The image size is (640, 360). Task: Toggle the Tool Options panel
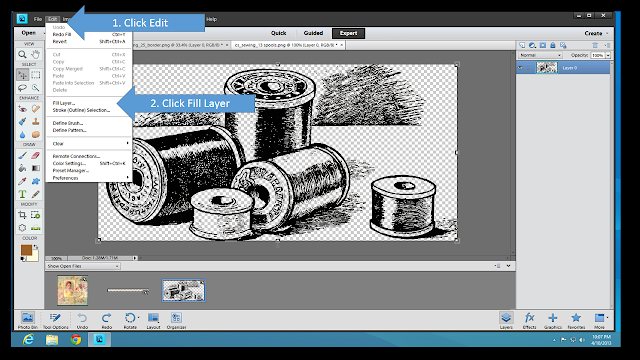[x=56, y=320]
